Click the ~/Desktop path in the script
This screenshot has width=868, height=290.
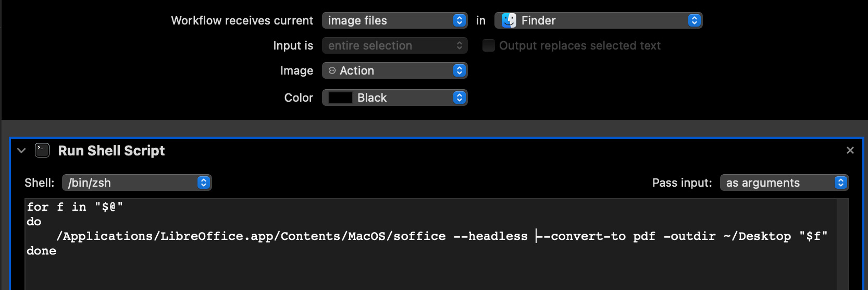pos(757,236)
